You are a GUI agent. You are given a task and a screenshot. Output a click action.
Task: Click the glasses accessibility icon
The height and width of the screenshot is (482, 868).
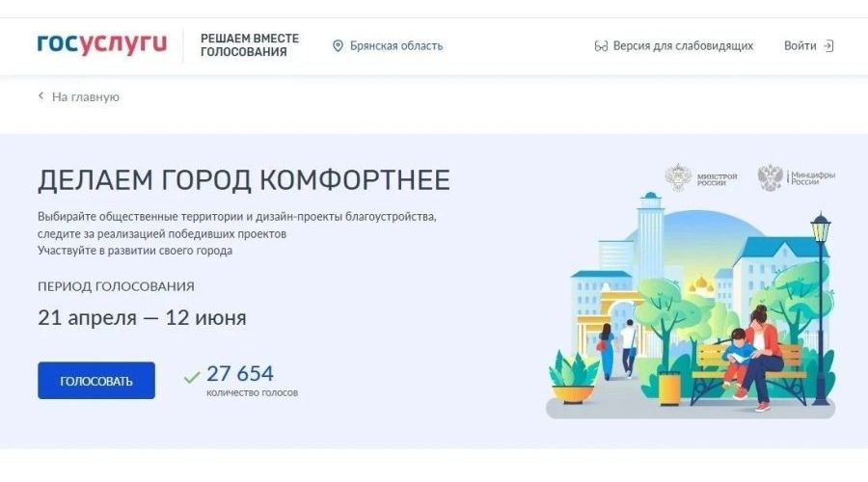point(601,46)
